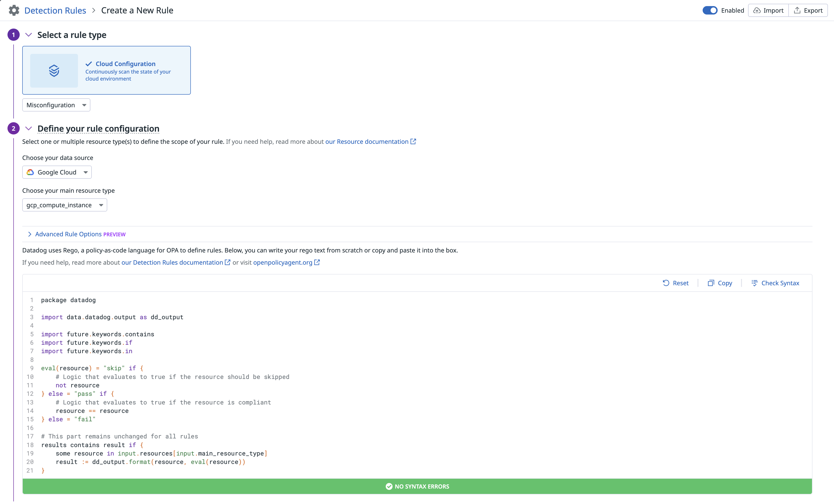Open the Detection Rules documentation link

pyautogui.click(x=172, y=262)
